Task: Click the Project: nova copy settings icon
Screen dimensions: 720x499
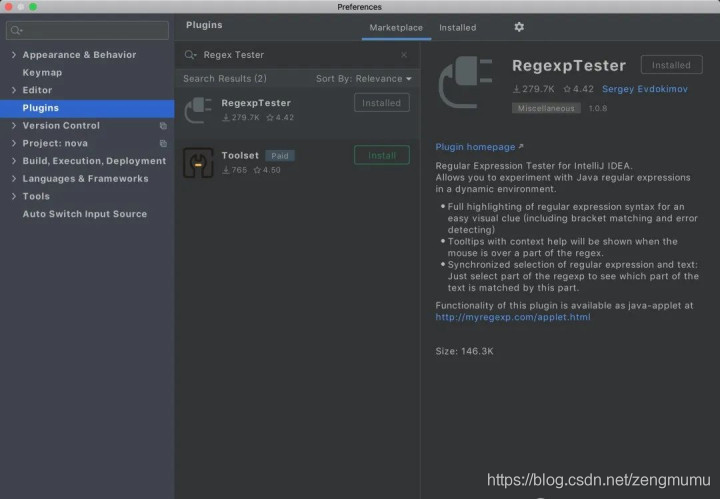Action: [163, 143]
